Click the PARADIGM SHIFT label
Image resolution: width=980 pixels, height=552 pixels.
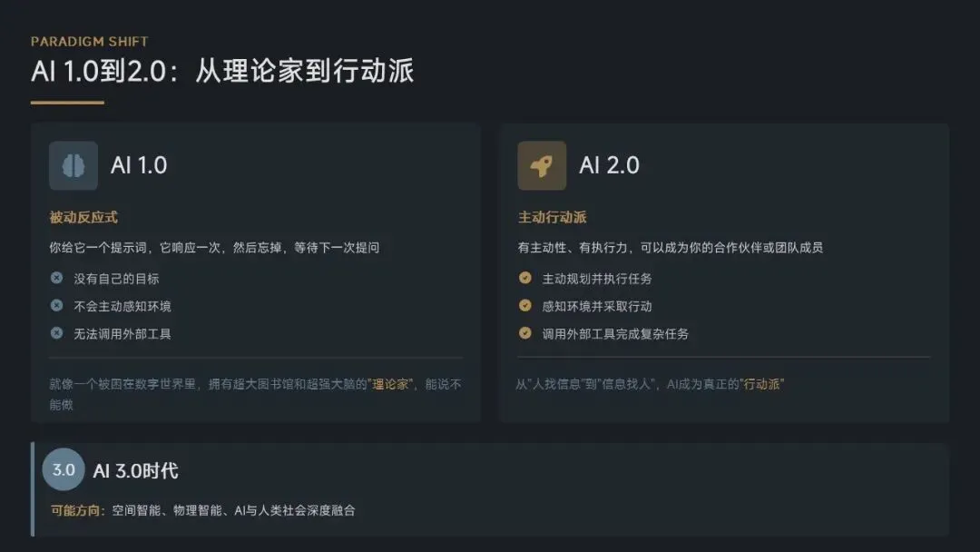tap(89, 42)
